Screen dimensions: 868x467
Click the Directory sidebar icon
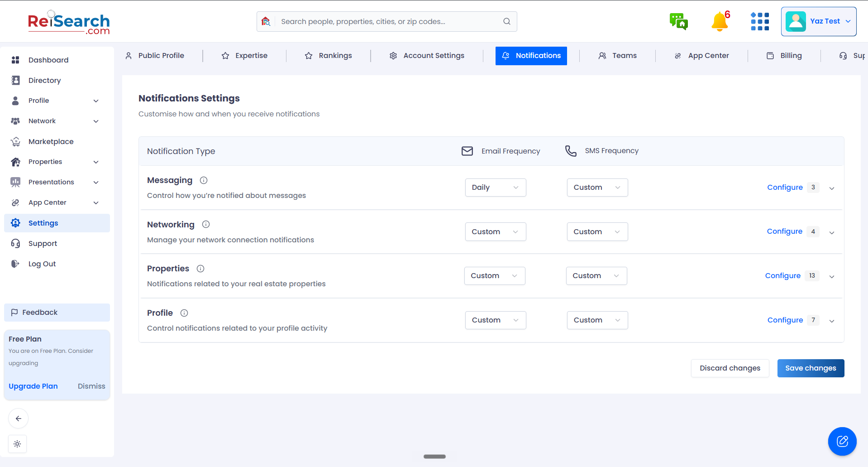[x=15, y=80]
